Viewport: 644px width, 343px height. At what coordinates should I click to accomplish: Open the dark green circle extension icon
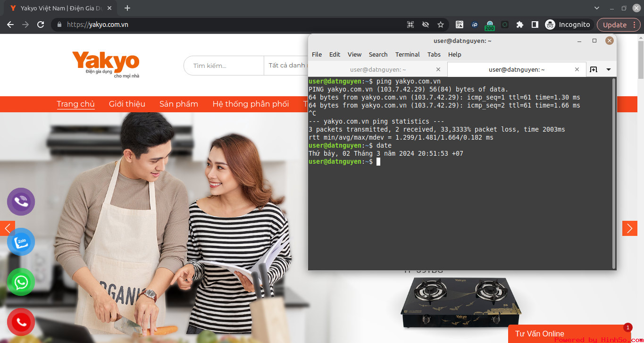(x=505, y=25)
